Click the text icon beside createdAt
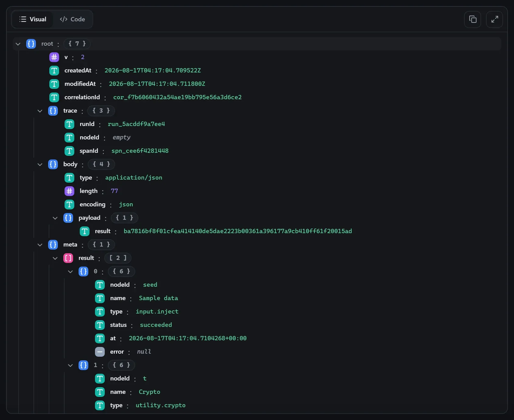 (54, 71)
